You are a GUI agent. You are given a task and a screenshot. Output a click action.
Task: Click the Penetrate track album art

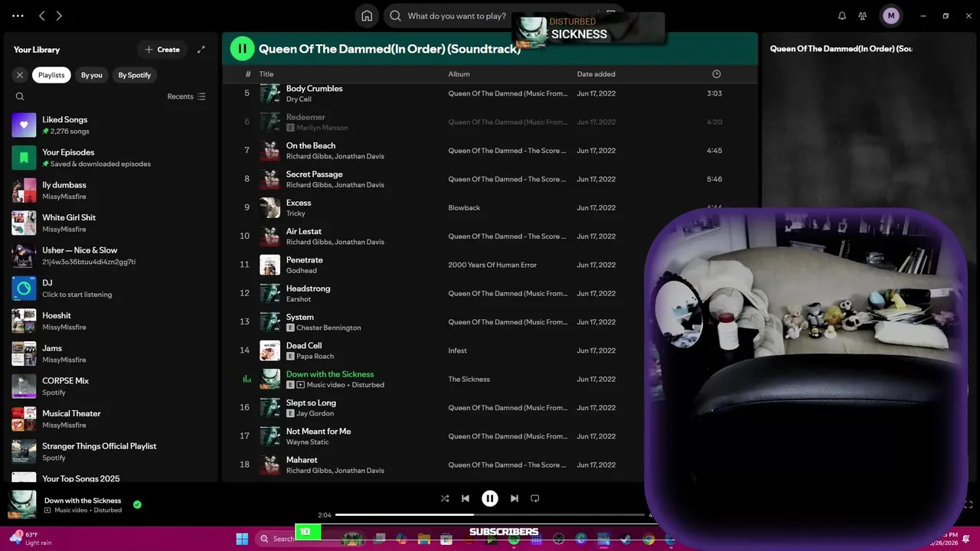(269, 265)
